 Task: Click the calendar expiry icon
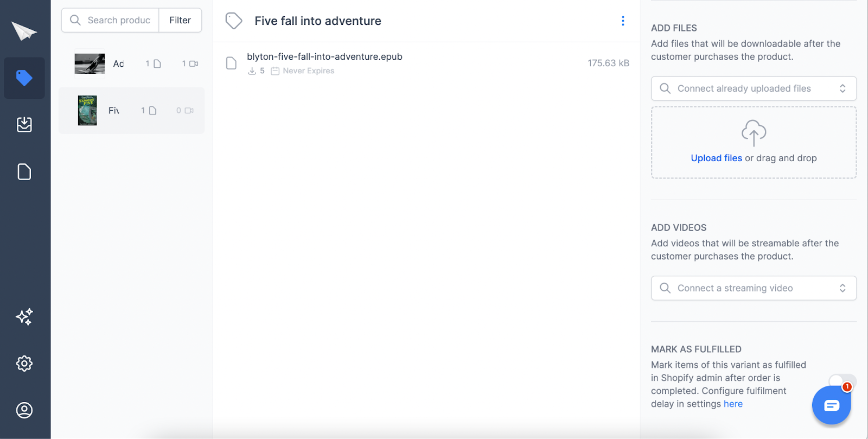pos(275,71)
